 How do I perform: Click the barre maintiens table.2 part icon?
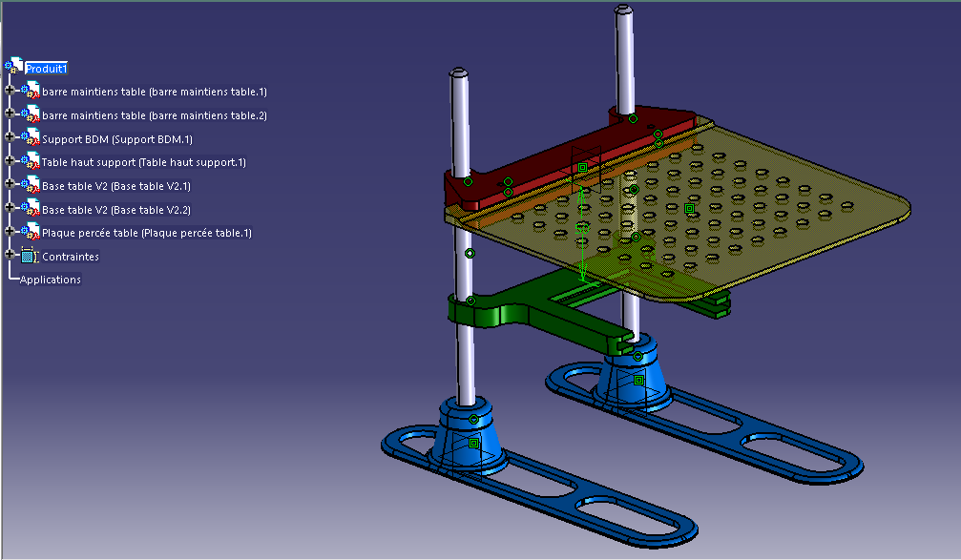pos(30,114)
